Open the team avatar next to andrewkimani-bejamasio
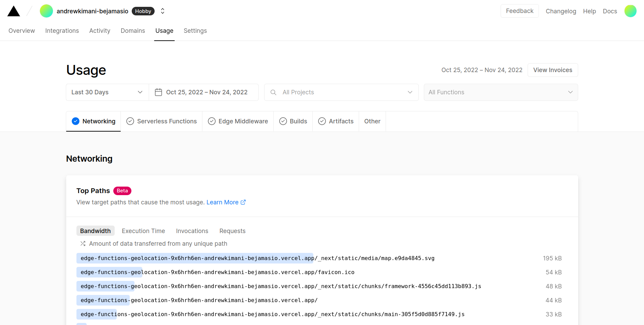The image size is (644, 325). pyautogui.click(x=46, y=11)
